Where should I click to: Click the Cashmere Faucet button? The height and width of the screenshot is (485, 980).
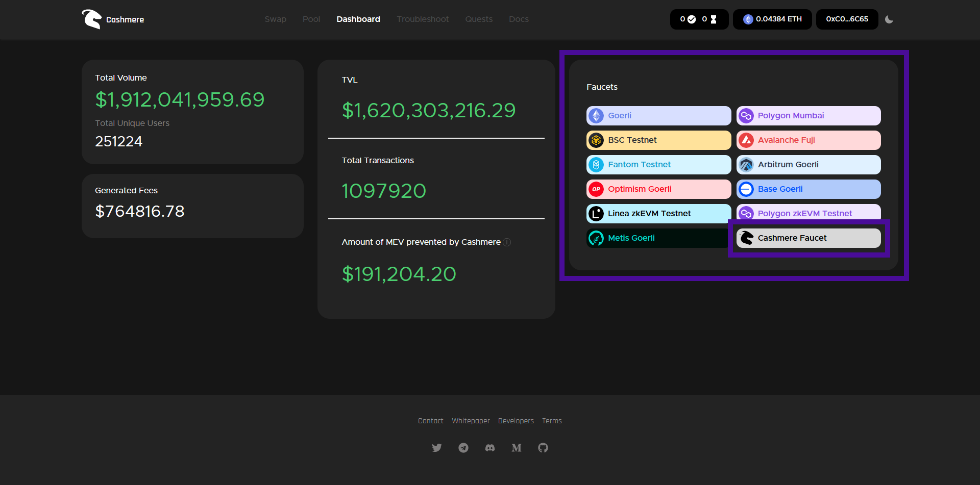pos(808,238)
